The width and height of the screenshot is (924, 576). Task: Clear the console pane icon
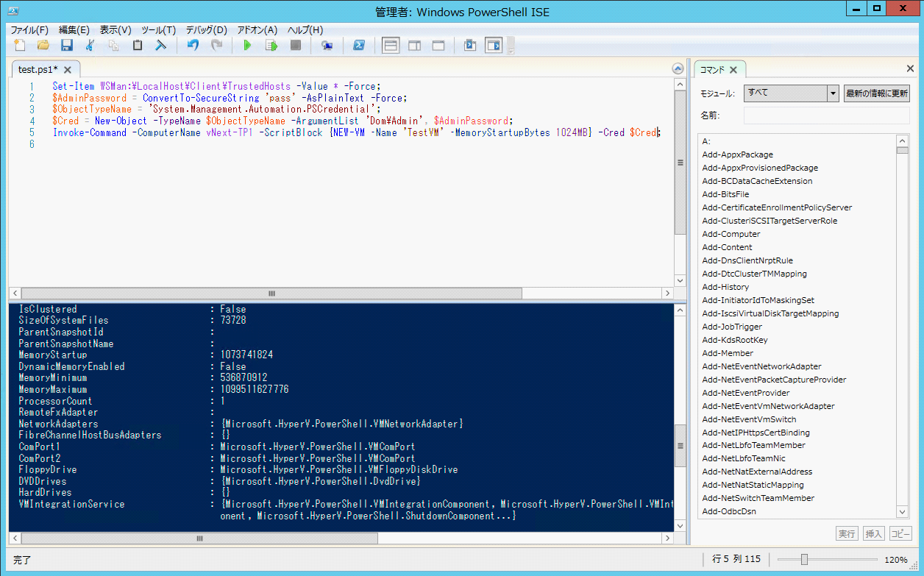[160, 46]
